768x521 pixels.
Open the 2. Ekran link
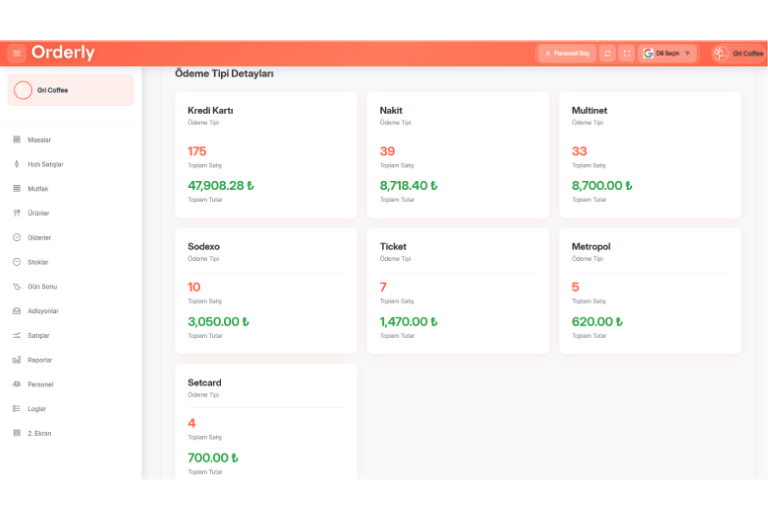point(39,433)
